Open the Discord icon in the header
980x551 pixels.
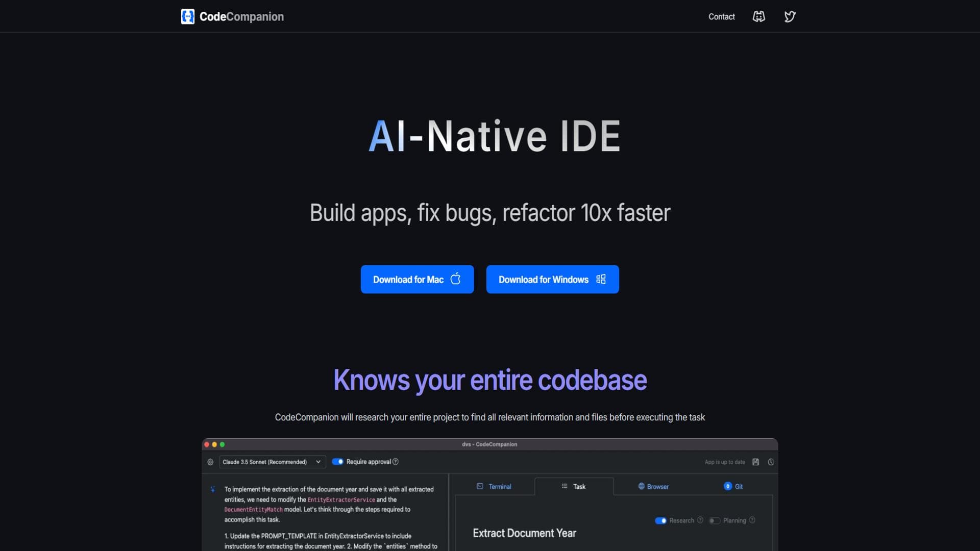pyautogui.click(x=758, y=16)
